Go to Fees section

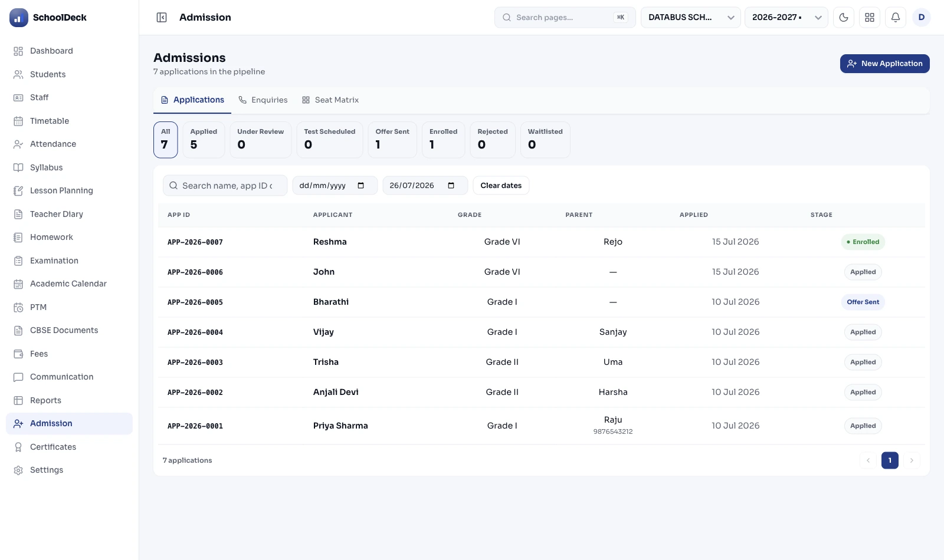(69, 354)
